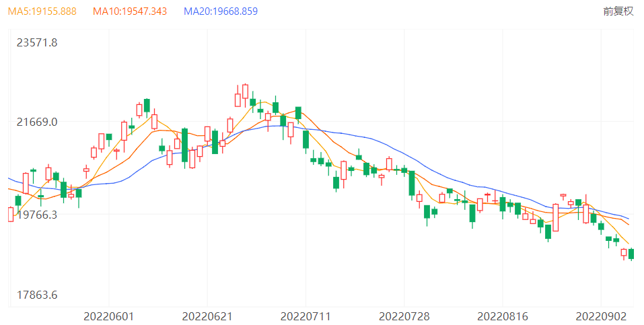This screenshot has width=644, height=325.
Task: Click the MA5:19155.888 legend label
Action: [x=42, y=11]
